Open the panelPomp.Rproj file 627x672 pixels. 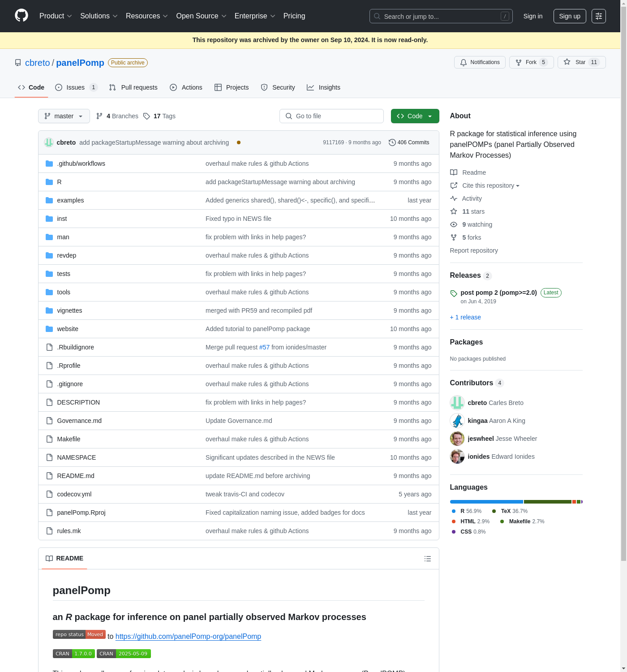(x=81, y=513)
